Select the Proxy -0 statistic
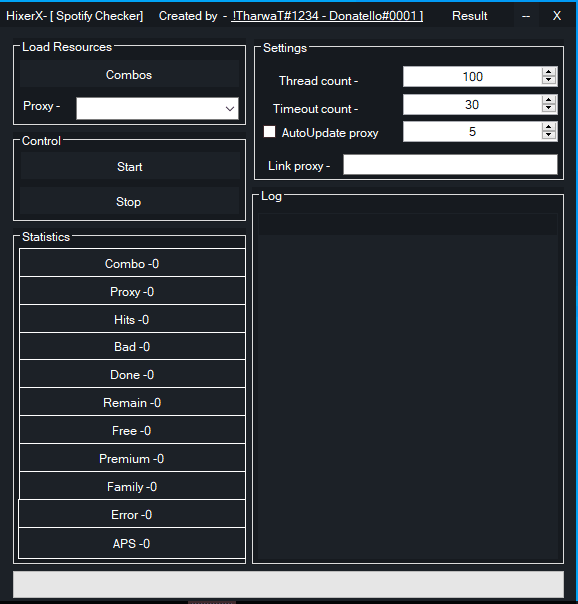Screen dimensions: 578x604 132,291
